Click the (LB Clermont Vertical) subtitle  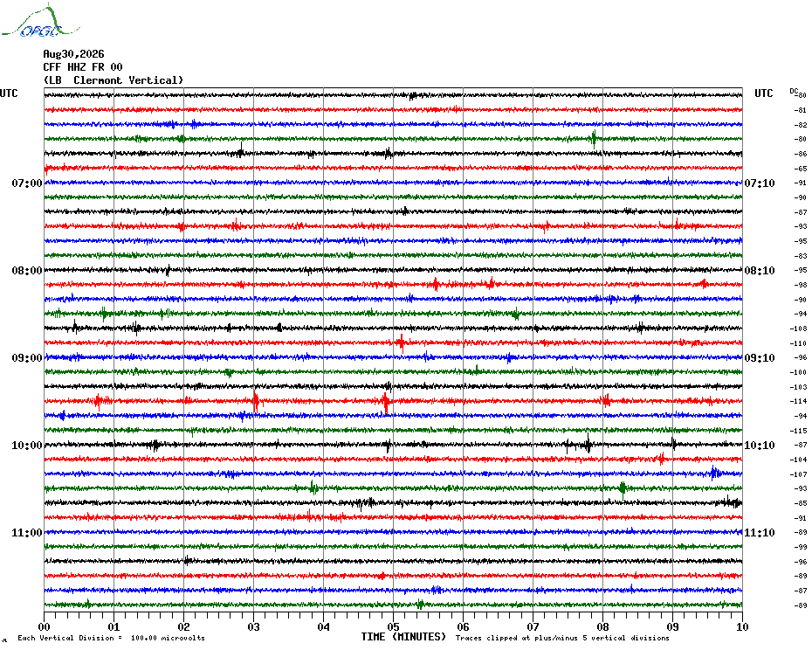(114, 80)
